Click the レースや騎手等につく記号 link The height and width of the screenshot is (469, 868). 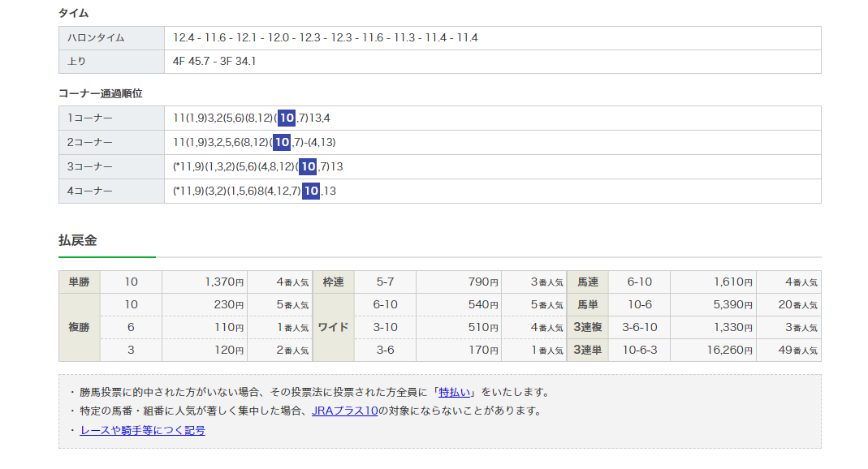pos(142,430)
